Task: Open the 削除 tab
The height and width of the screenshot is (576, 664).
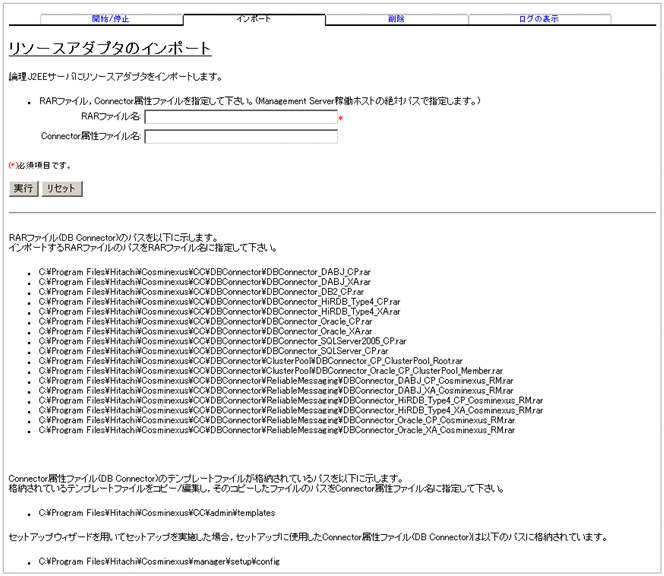Action: pyautogui.click(x=396, y=19)
